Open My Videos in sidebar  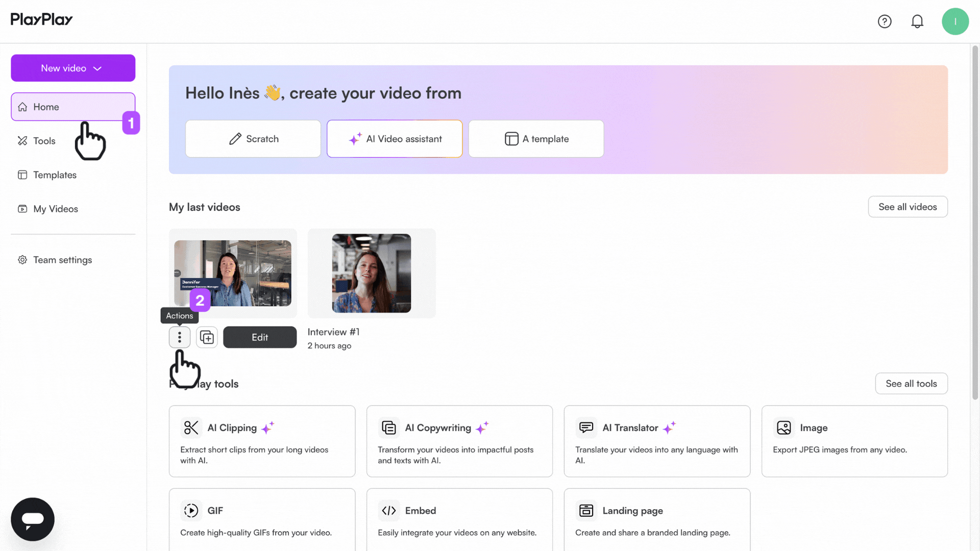pos(55,209)
